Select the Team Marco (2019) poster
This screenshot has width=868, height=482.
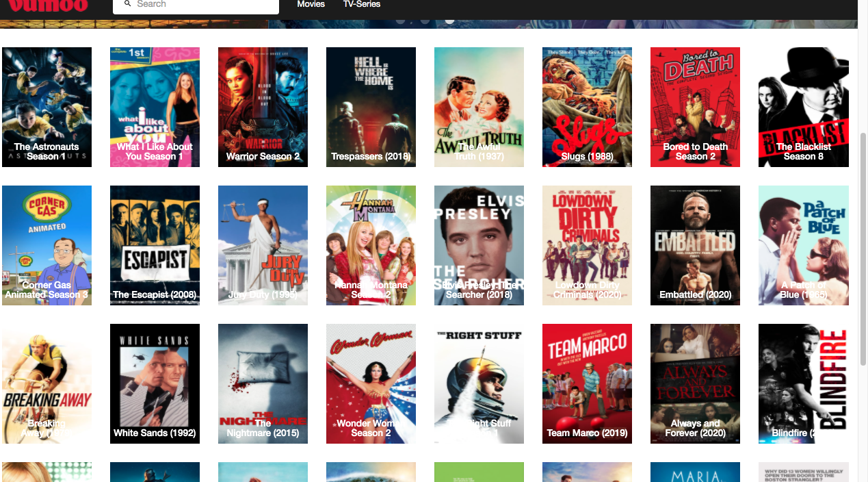(587, 383)
